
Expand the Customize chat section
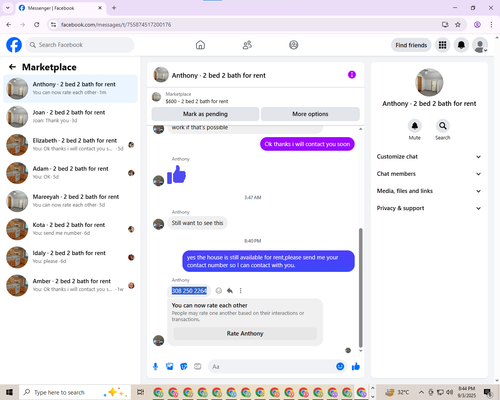coord(429,157)
